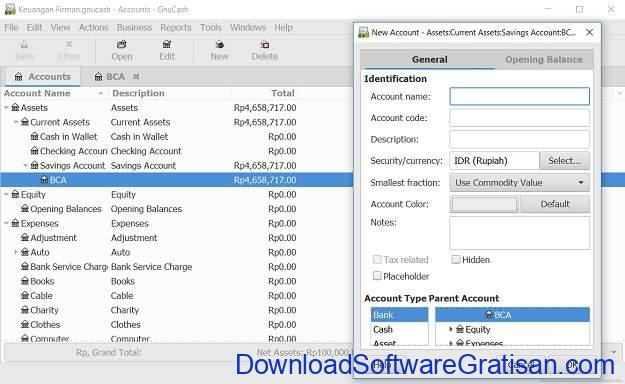Screen dimensions: 625x384
Task: Click the Opening Balances account icon
Action: pyautogui.click(x=25, y=209)
